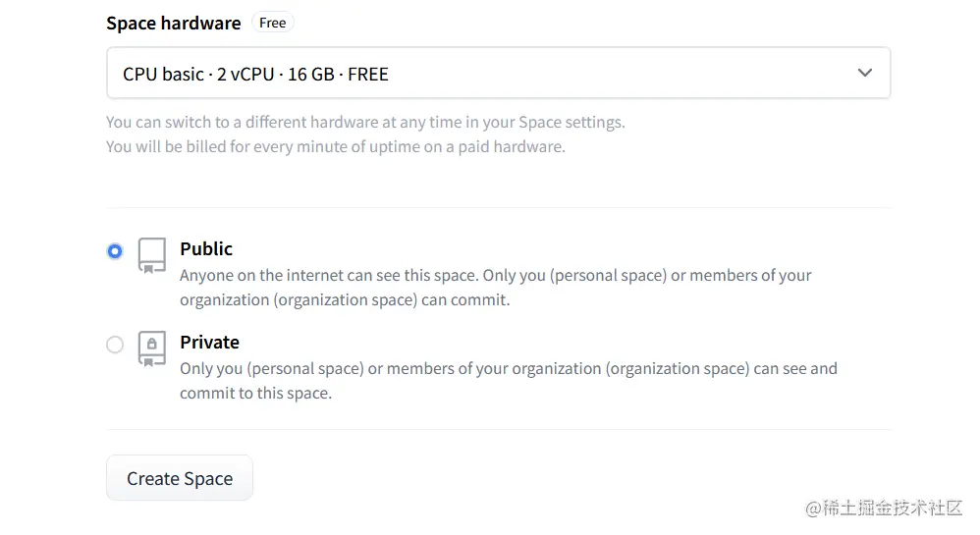Click the divider line above Create Space
Image resolution: width=980 pixels, height=535 pixels.
pyautogui.click(x=498, y=430)
